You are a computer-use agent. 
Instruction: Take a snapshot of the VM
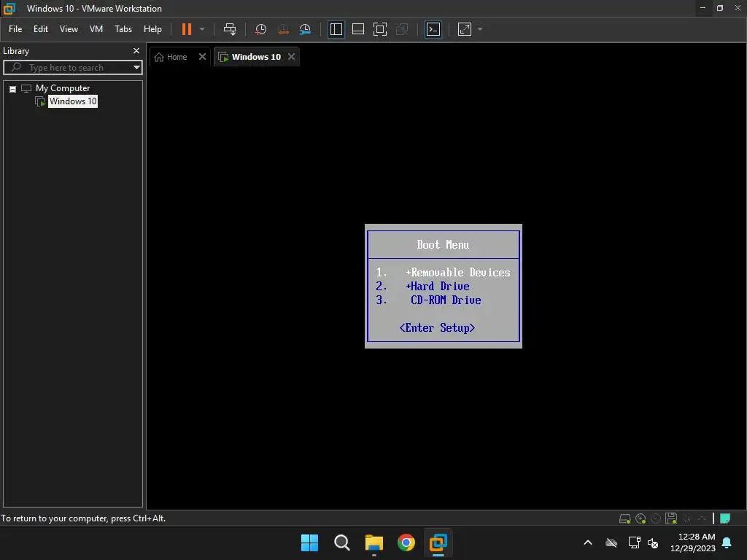260,29
